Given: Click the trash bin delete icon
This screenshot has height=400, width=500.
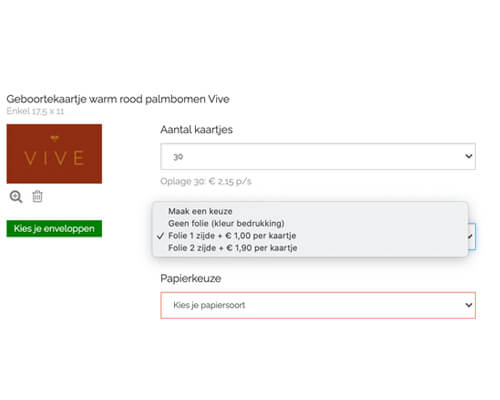Looking at the screenshot, I should click(x=37, y=196).
